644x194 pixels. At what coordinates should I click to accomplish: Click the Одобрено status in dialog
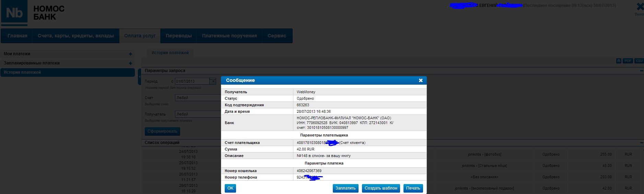(305, 98)
